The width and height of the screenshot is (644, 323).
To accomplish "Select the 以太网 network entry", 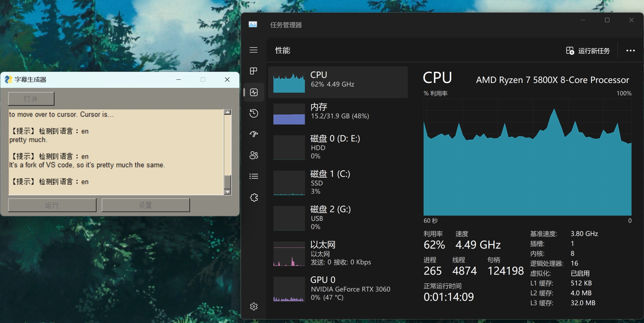I will [x=338, y=253].
